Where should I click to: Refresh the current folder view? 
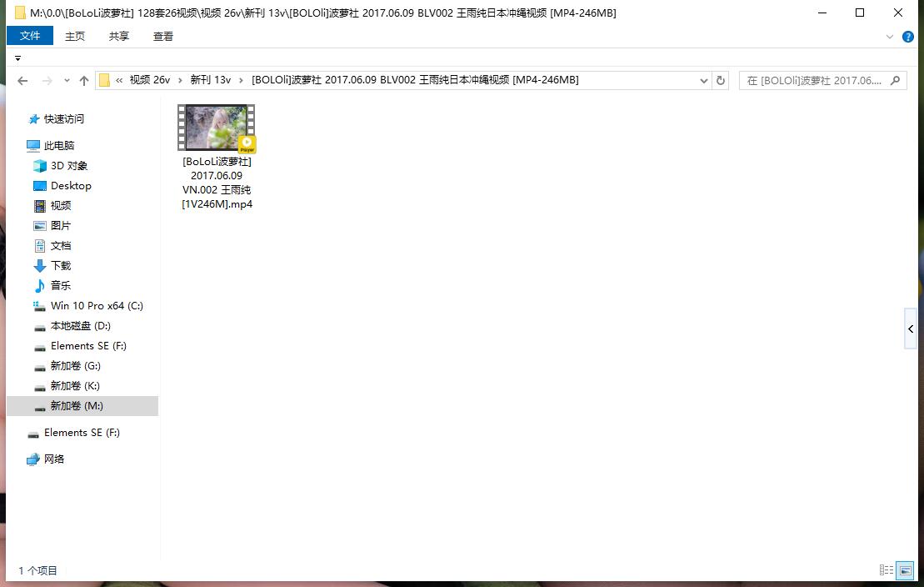[722, 80]
